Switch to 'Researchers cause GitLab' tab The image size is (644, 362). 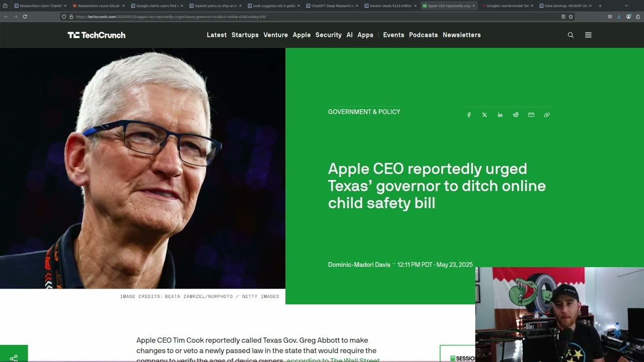(98, 6)
